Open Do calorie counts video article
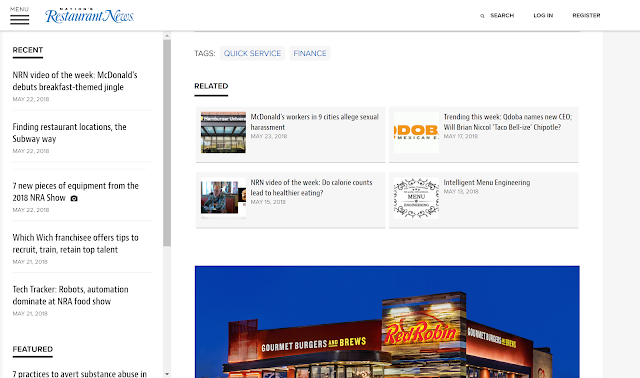 point(311,187)
